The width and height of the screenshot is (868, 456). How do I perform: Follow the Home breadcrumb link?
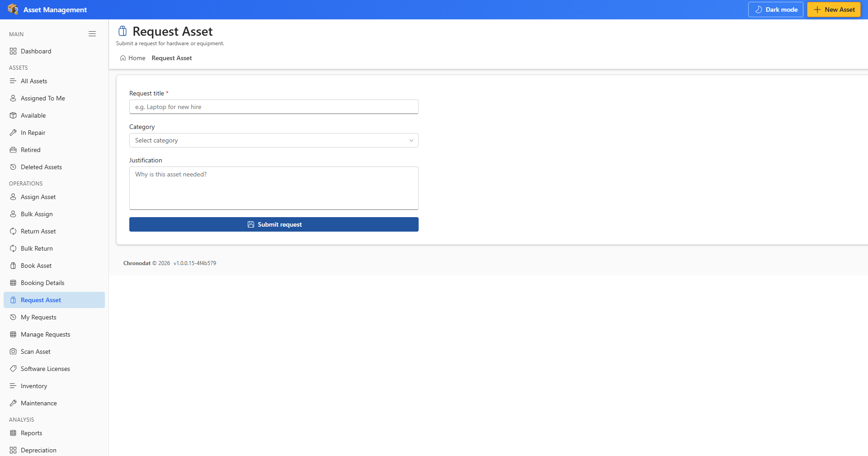coord(133,58)
